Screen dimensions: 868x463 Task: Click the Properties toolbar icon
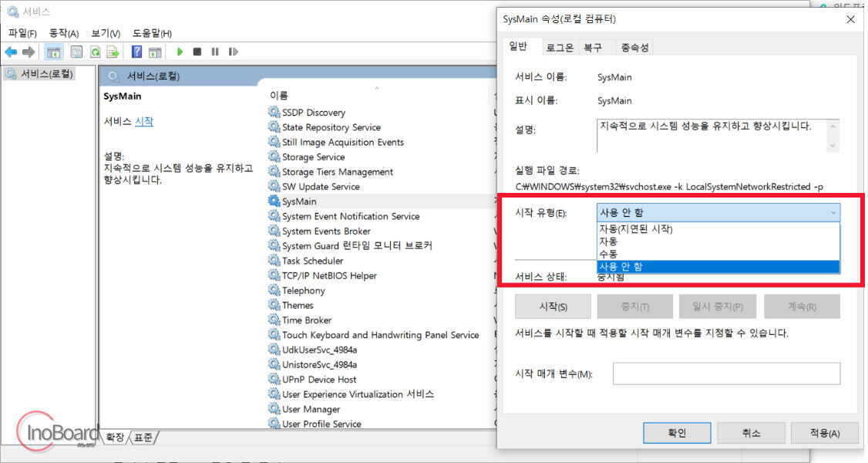(76, 52)
